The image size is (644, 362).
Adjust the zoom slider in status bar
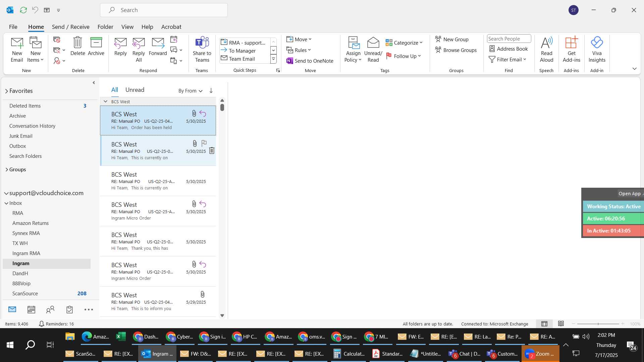click(x=598, y=324)
